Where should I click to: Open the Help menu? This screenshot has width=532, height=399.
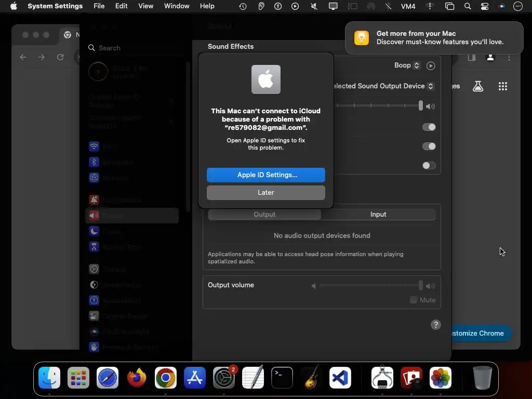coord(207,6)
